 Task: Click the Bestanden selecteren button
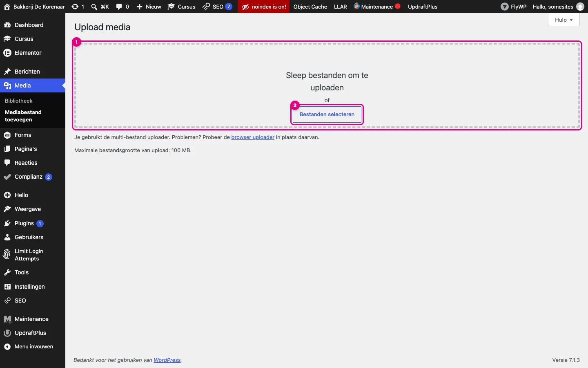pos(327,114)
